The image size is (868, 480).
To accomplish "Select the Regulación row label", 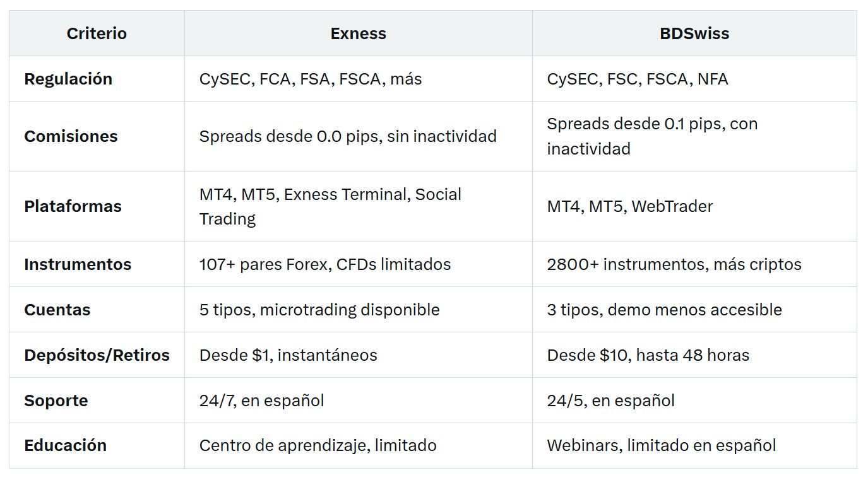I will (68, 79).
